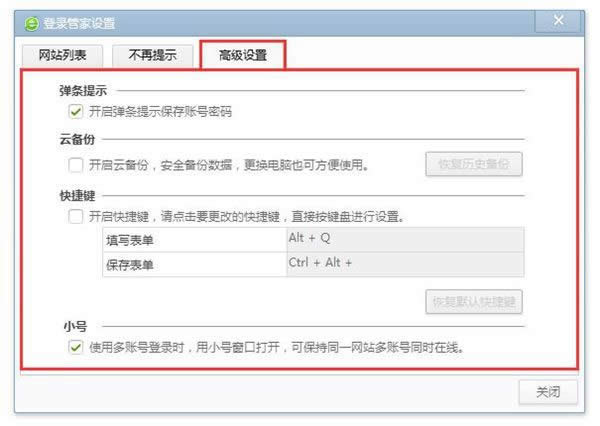
Task: Click the 恢复历史备份 button
Action: coord(474,164)
